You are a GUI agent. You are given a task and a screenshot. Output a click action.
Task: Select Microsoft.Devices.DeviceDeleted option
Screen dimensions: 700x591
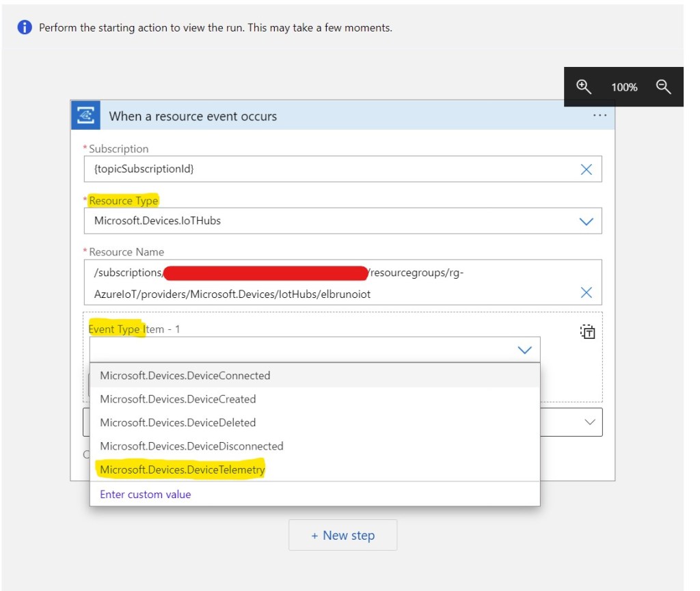tap(314, 422)
